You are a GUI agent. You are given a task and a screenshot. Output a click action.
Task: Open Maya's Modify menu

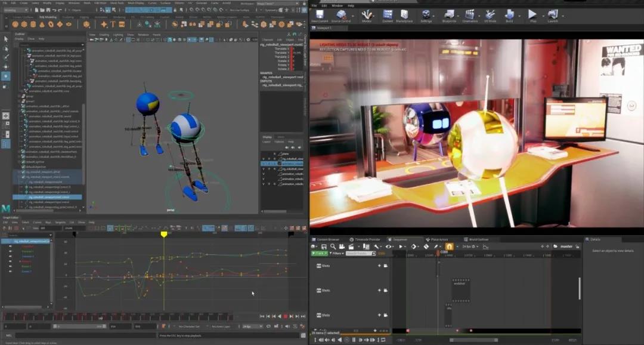click(x=47, y=3)
